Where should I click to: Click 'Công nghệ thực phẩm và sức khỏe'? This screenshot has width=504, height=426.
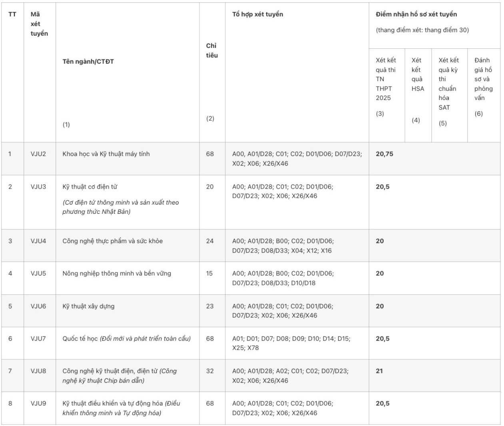pyautogui.click(x=112, y=241)
